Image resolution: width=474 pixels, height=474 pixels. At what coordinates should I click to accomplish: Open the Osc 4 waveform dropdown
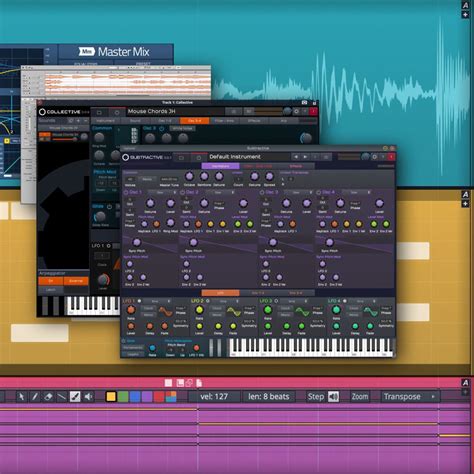356,193
